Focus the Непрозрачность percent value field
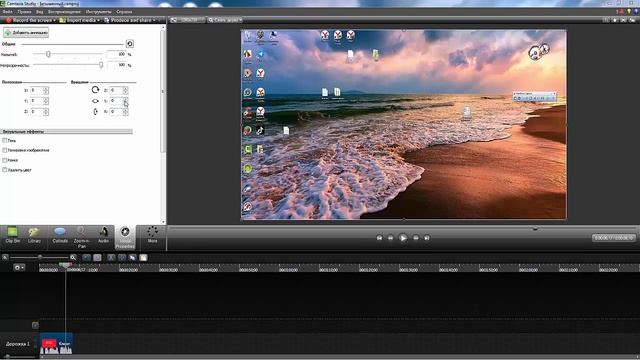The width and height of the screenshot is (640, 360). pyautogui.click(x=117, y=65)
